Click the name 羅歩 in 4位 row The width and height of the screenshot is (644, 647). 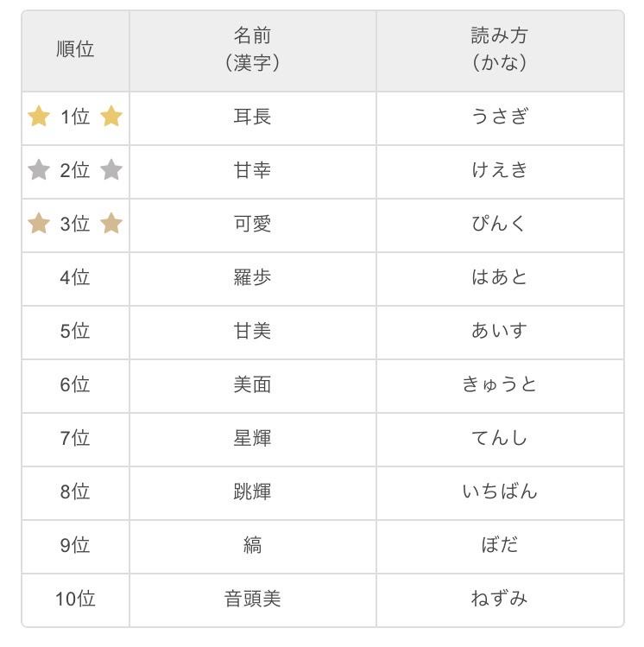[252, 277]
